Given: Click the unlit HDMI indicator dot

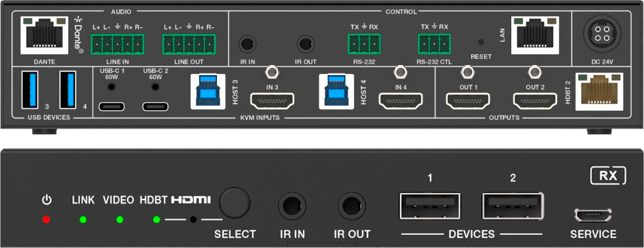Looking at the screenshot, I should pyautogui.click(x=193, y=220).
